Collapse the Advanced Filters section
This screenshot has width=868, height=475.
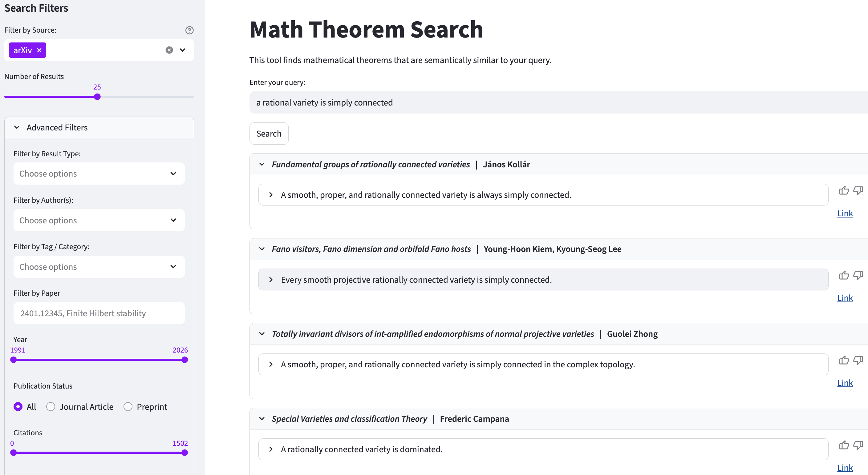point(17,128)
